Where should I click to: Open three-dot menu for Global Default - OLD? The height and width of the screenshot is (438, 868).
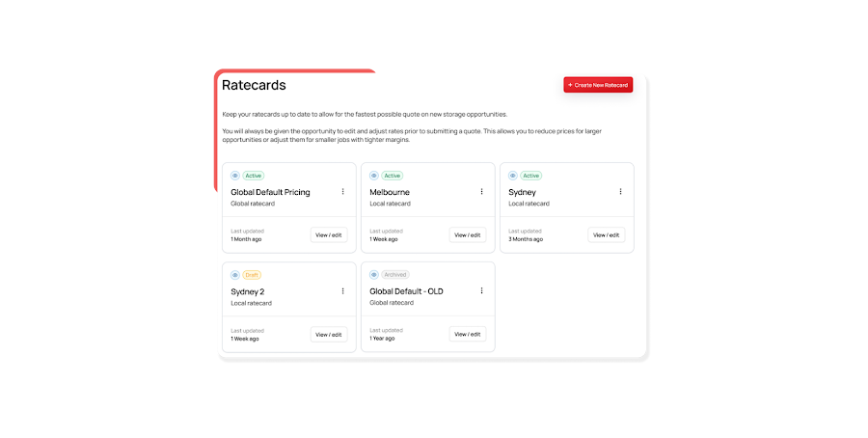tap(481, 290)
